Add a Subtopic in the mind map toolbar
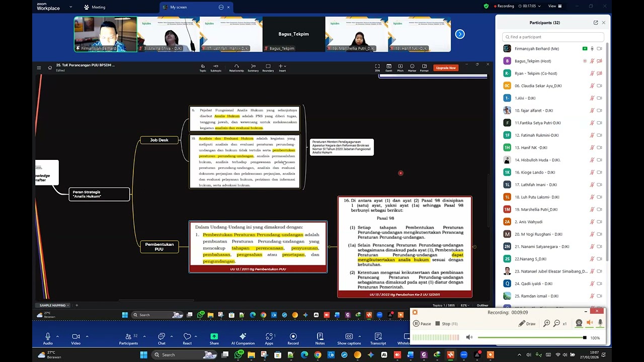 pyautogui.click(x=216, y=68)
